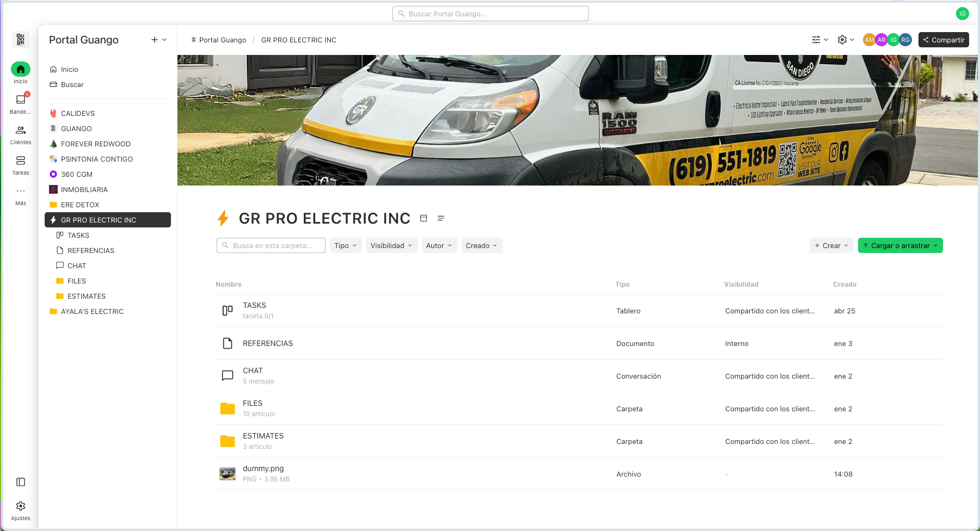Open the dummy.png thumbnail
The width and height of the screenshot is (980, 531).
pos(228,474)
